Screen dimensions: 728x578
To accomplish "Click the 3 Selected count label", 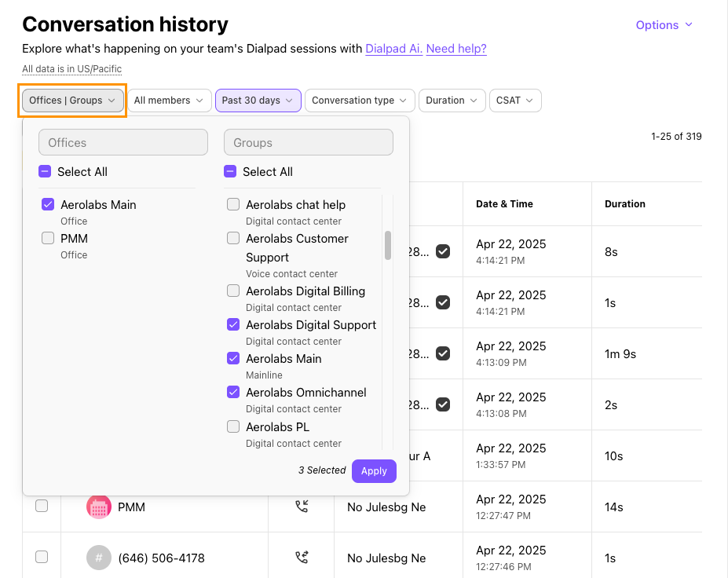I will click(322, 470).
